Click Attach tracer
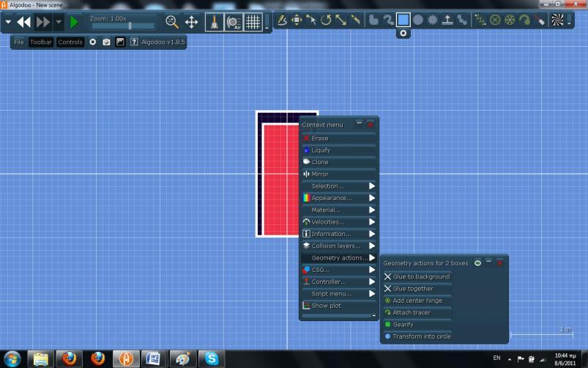This screenshot has width=588, height=368. click(417, 313)
